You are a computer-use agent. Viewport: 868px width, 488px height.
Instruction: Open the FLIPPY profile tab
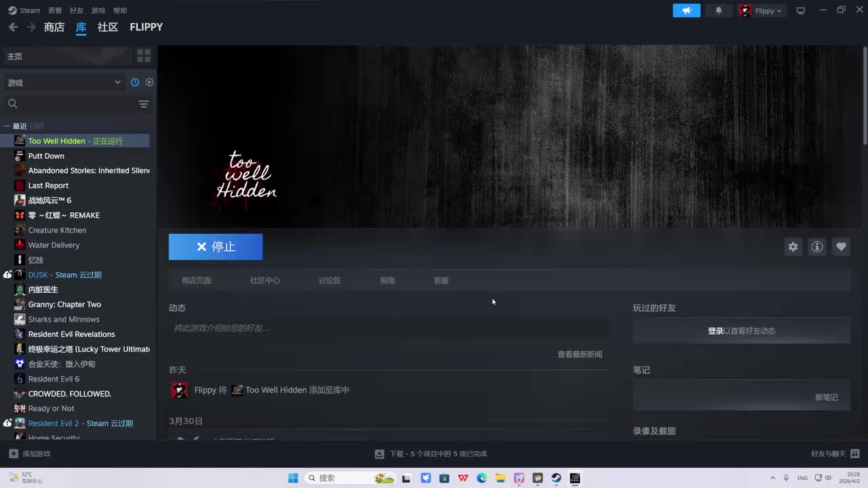coord(146,27)
